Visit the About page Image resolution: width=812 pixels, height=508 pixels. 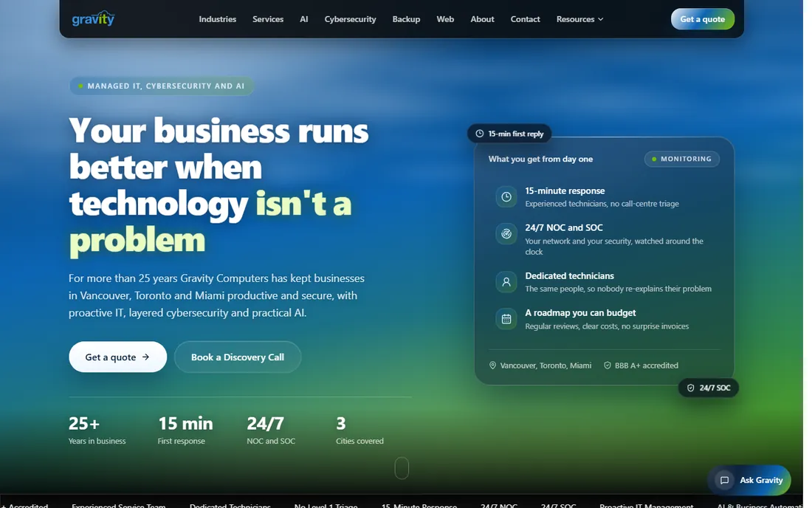click(482, 19)
